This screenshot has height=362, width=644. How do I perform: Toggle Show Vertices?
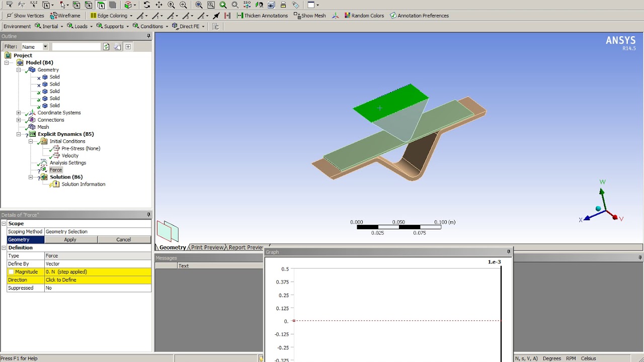coord(26,16)
